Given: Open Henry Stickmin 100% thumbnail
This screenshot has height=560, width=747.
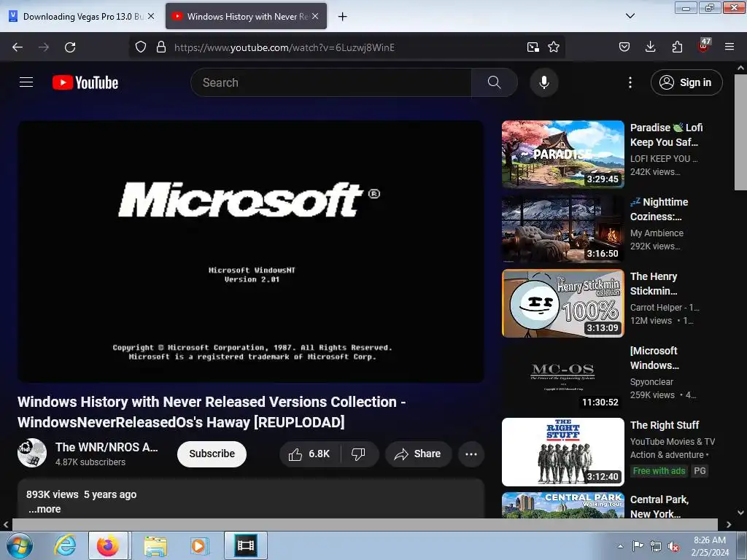Looking at the screenshot, I should pyautogui.click(x=562, y=303).
